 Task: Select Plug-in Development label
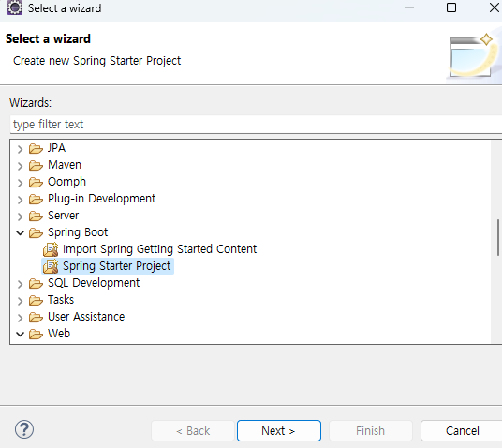[101, 199]
